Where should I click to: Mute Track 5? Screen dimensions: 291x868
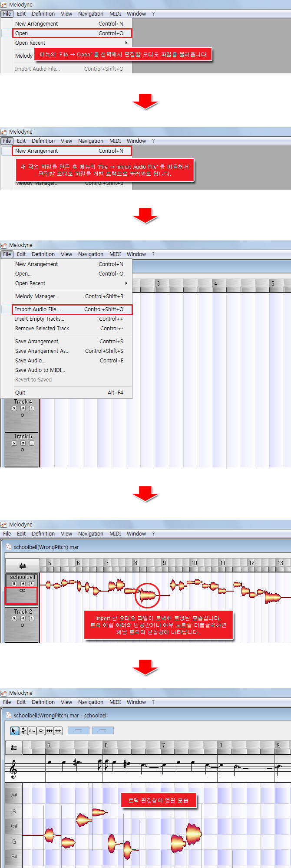point(23,443)
